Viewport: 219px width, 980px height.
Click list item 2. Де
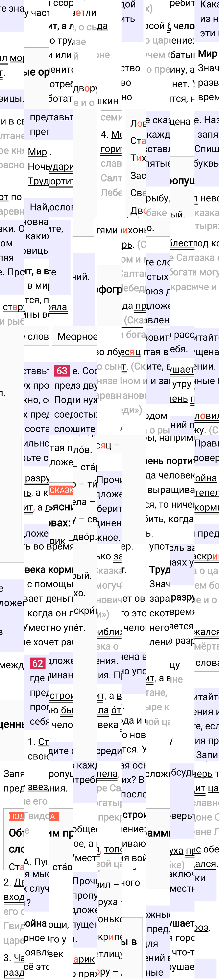[14, 882]
